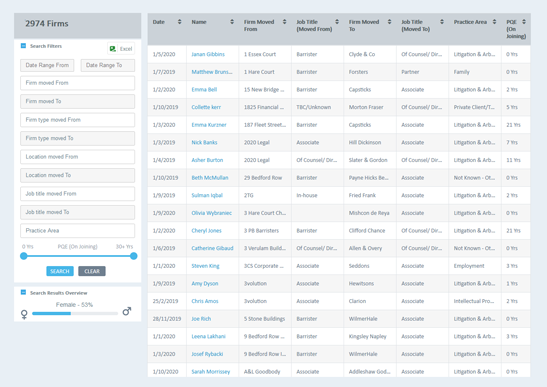Click the CLEAR filters button

(92, 271)
